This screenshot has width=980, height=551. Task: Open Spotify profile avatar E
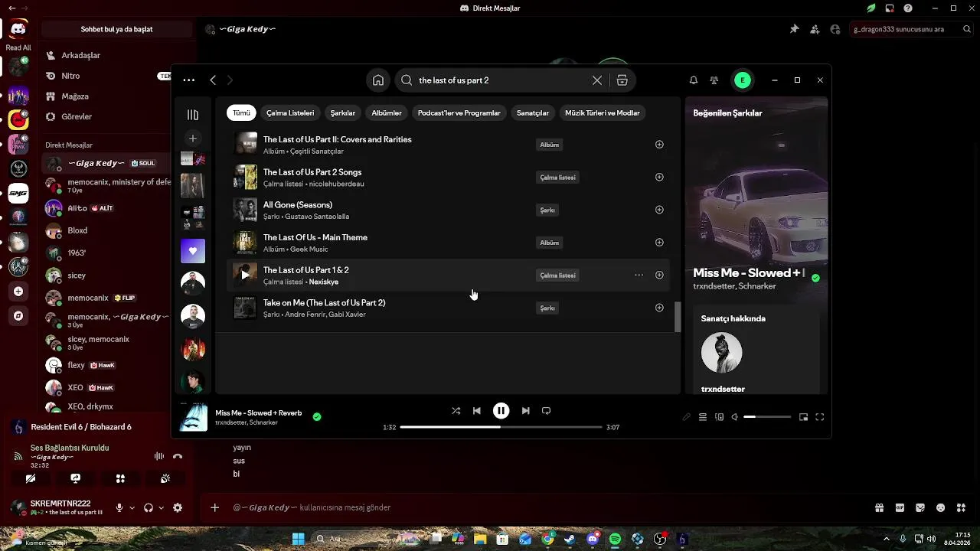coord(742,80)
